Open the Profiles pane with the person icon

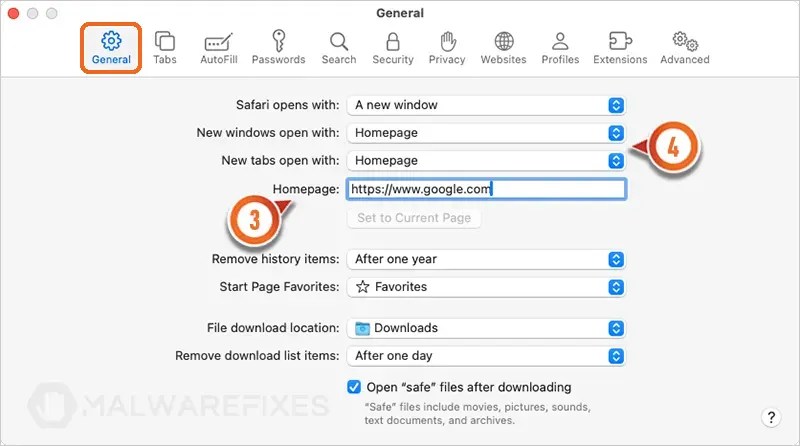(560, 48)
